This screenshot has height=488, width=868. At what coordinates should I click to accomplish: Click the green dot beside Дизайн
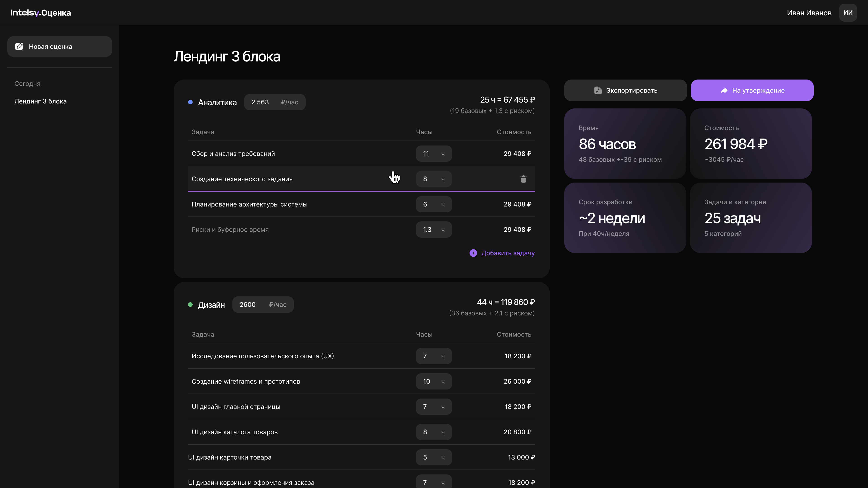[x=190, y=305]
